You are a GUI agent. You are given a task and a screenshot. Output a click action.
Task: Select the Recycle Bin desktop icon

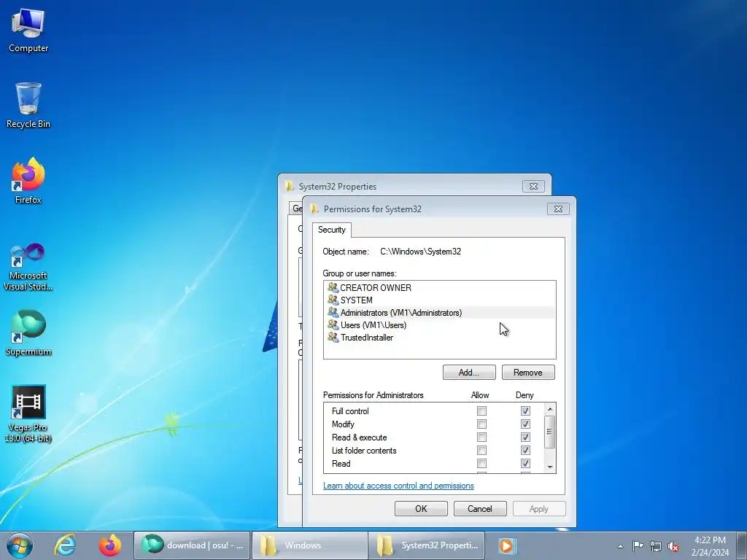coord(28,105)
